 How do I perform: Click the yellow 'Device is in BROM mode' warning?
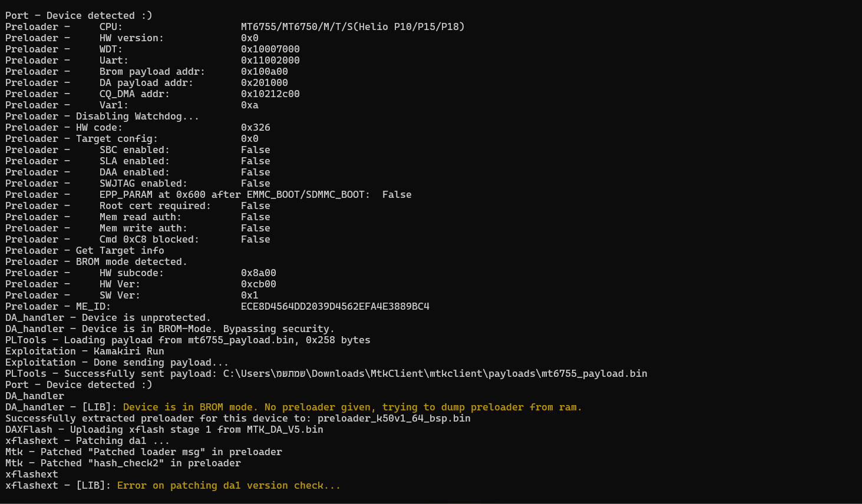click(x=352, y=407)
